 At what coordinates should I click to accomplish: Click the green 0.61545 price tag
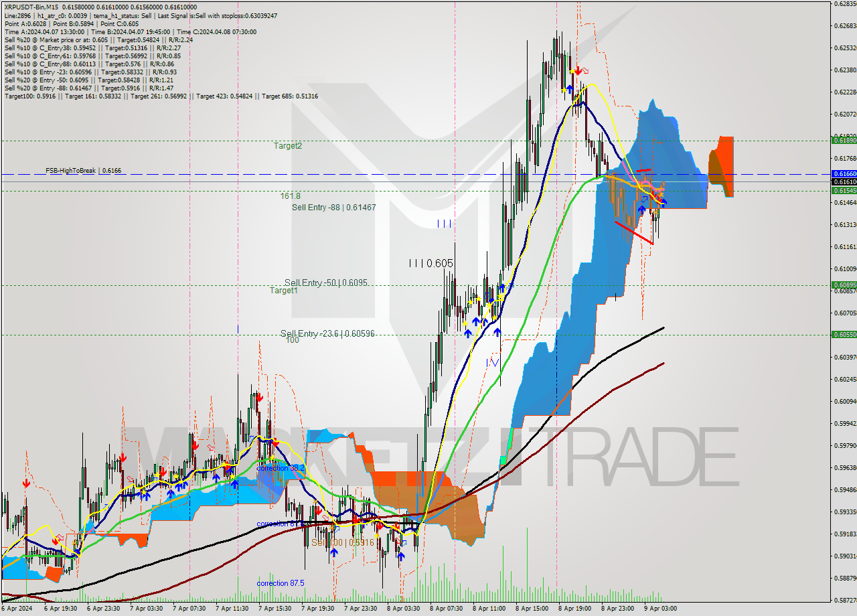[844, 191]
